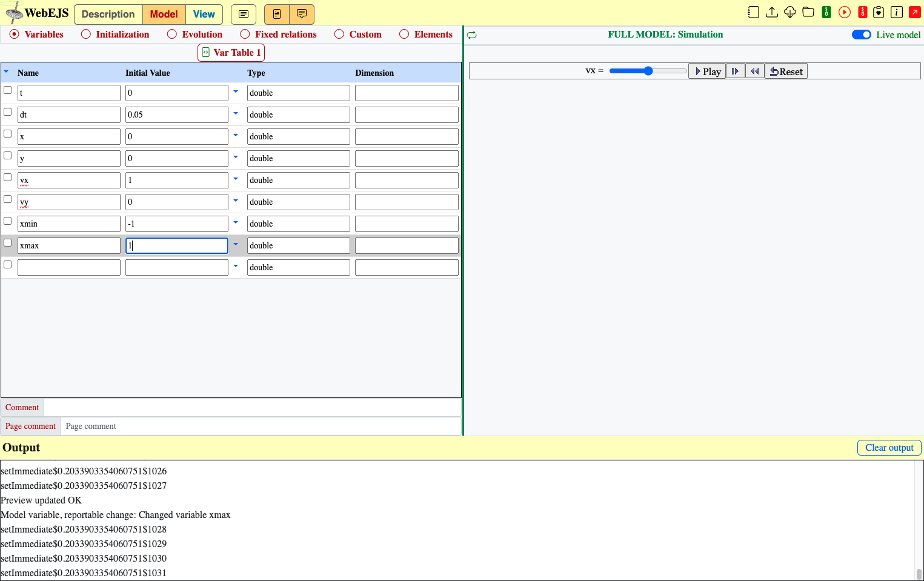Image resolution: width=924 pixels, height=581 pixels.
Task: Switch to the Description tab
Action: 108,14
